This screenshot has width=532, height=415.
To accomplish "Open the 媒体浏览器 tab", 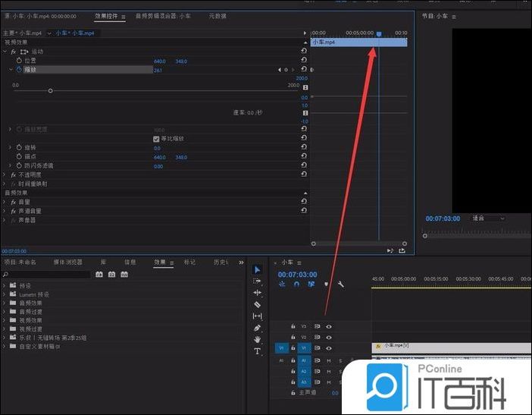I will (70, 262).
